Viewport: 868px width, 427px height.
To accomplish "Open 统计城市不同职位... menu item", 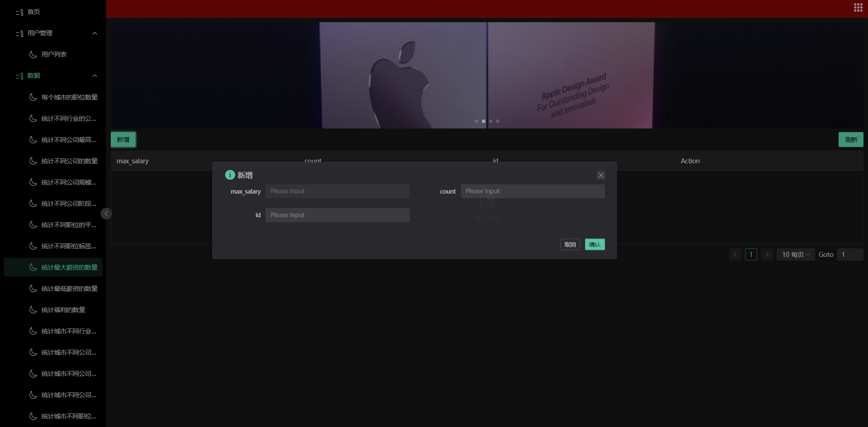I will tap(53, 416).
